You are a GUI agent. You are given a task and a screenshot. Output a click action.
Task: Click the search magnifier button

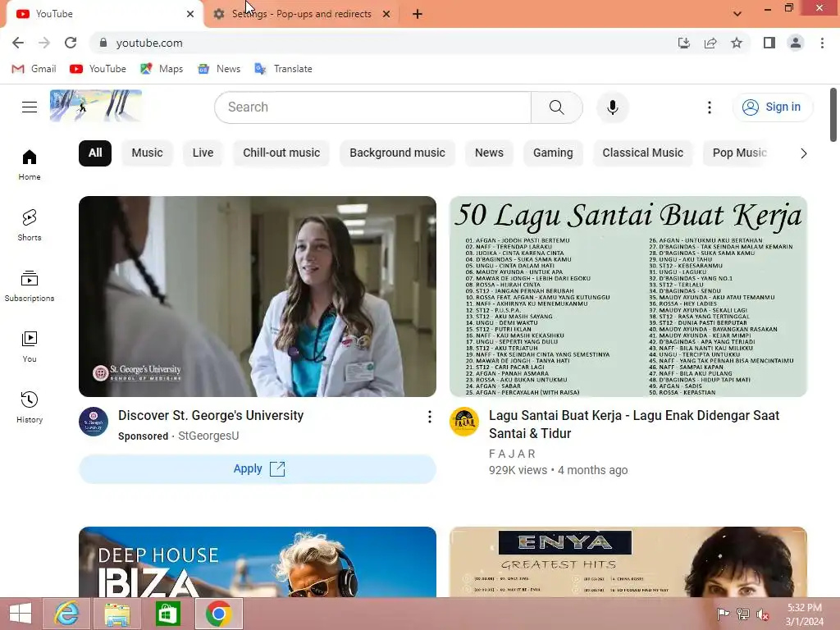[x=557, y=107]
